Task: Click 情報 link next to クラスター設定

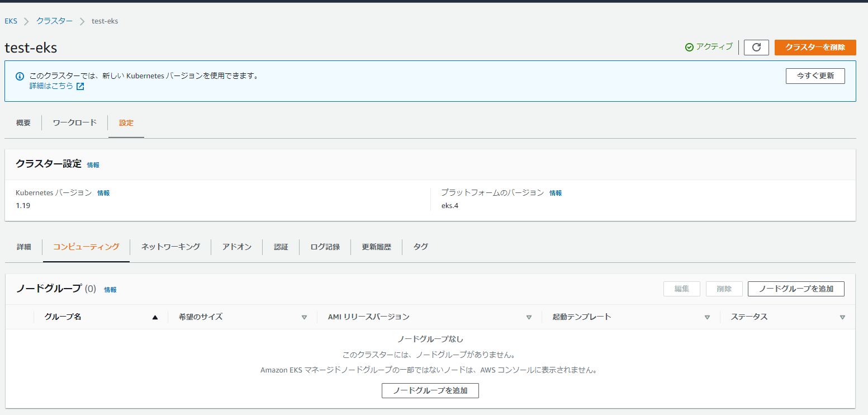Action: pyautogui.click(x=93, y=165)
